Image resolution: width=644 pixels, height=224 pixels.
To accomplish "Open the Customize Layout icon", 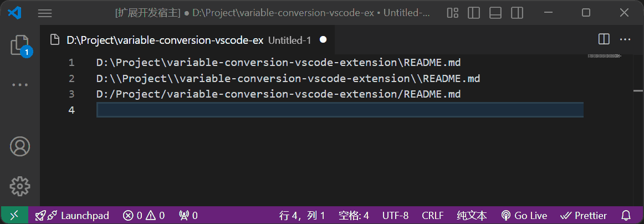I will (453, 13).
